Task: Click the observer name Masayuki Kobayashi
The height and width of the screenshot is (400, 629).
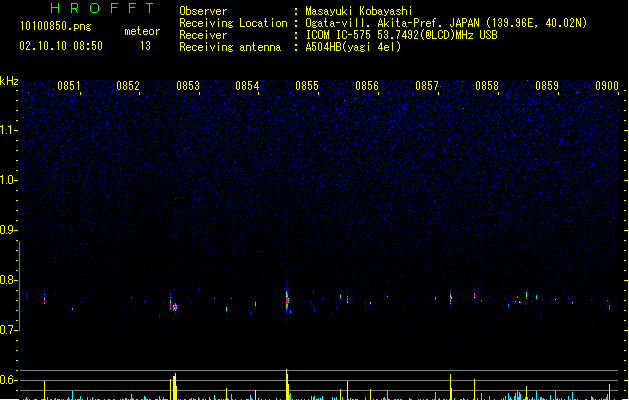Action: 359,11
